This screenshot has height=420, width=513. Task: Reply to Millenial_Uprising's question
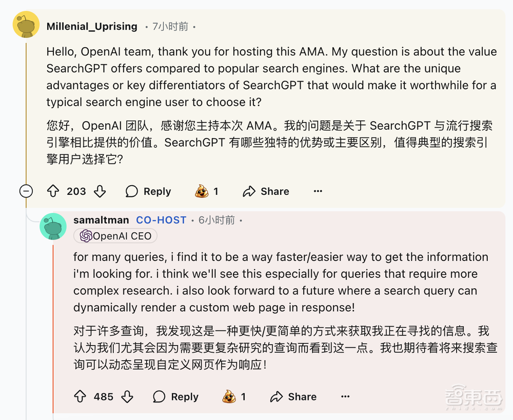click(148, 191)
